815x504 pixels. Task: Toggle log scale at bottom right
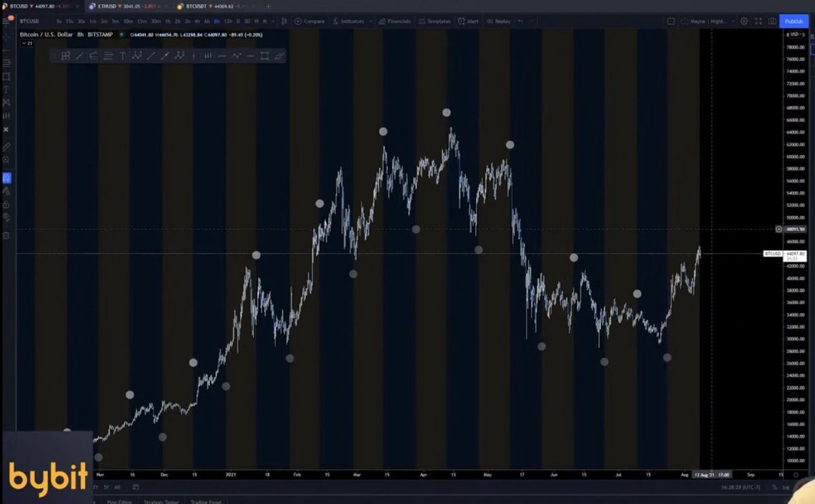[786, 487]
